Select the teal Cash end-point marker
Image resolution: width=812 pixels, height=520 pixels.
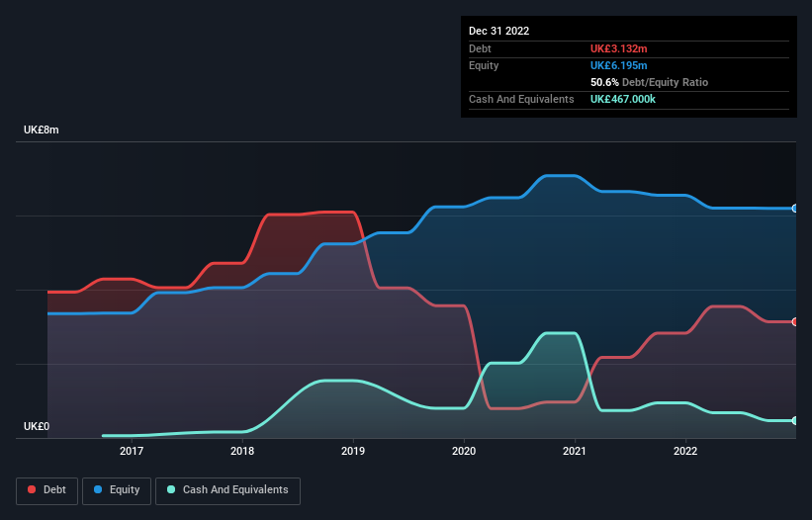pos(795,421)
